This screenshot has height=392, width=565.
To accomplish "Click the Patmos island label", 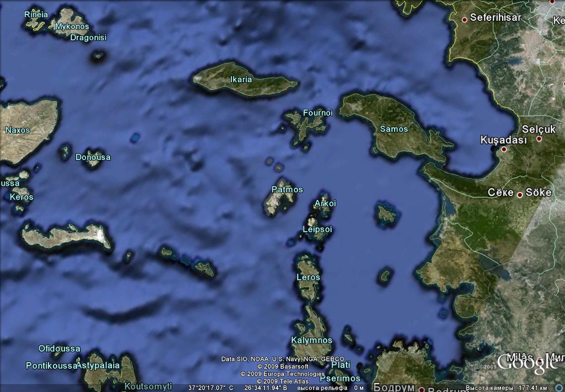I will coord(287,189).
